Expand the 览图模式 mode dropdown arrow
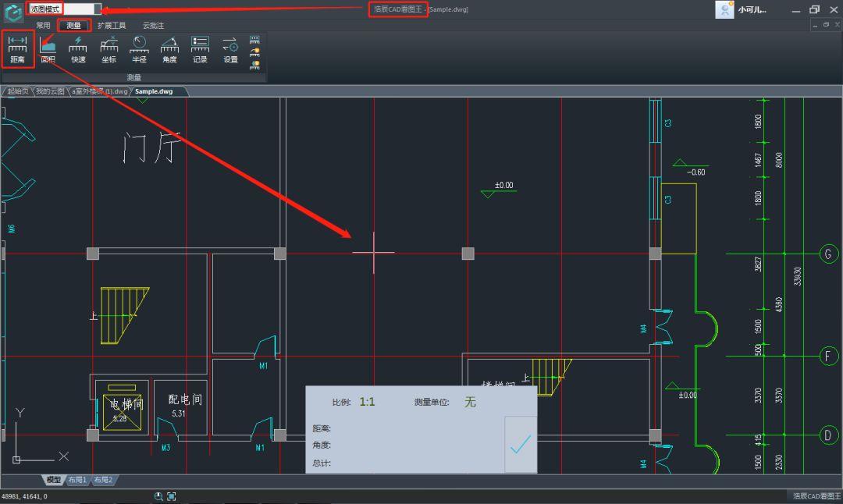 click(x=98, y=9)
